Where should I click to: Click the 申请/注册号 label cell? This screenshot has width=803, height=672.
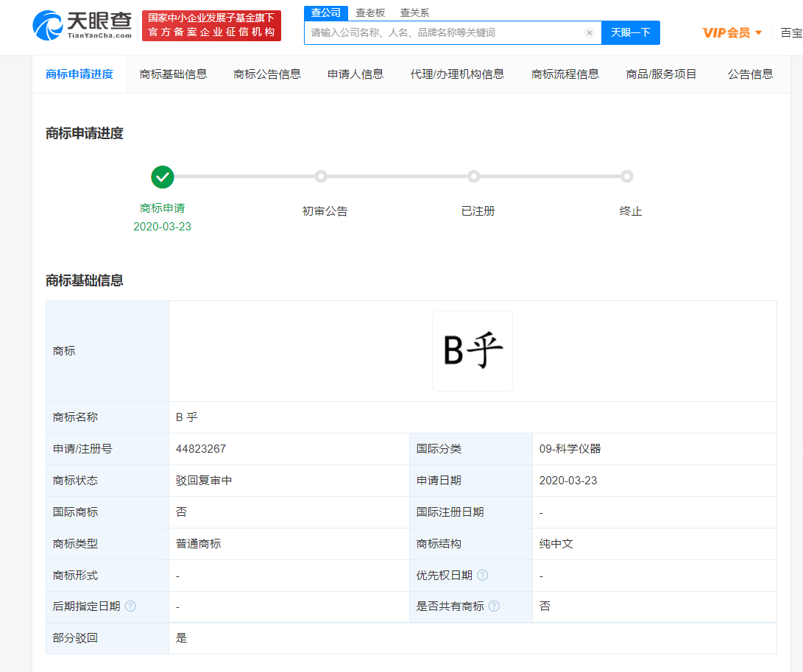(107, 449)
